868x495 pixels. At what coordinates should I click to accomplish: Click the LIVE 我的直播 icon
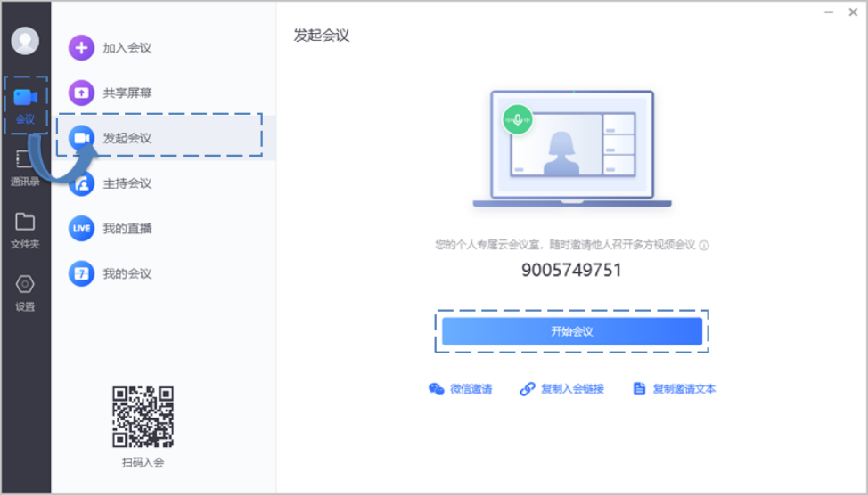tap(81, 229)
